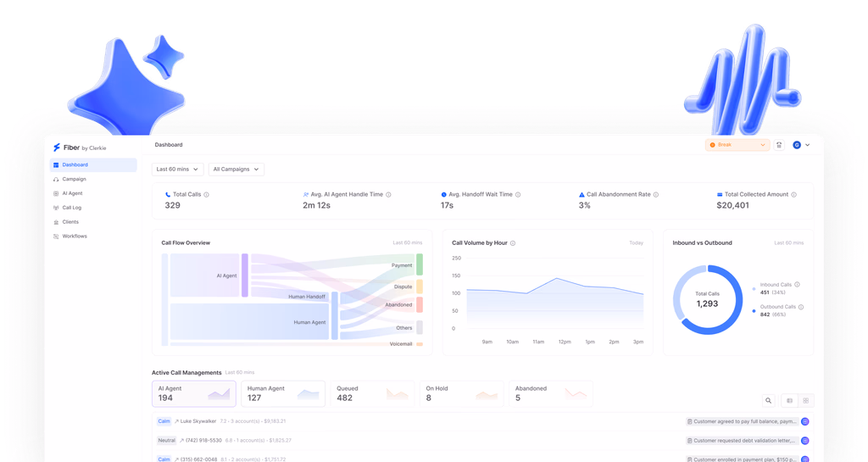
Task: Click the Avg. AI Agent Handle Time icon
Action: pyautogui.click(x=305, y=195)
